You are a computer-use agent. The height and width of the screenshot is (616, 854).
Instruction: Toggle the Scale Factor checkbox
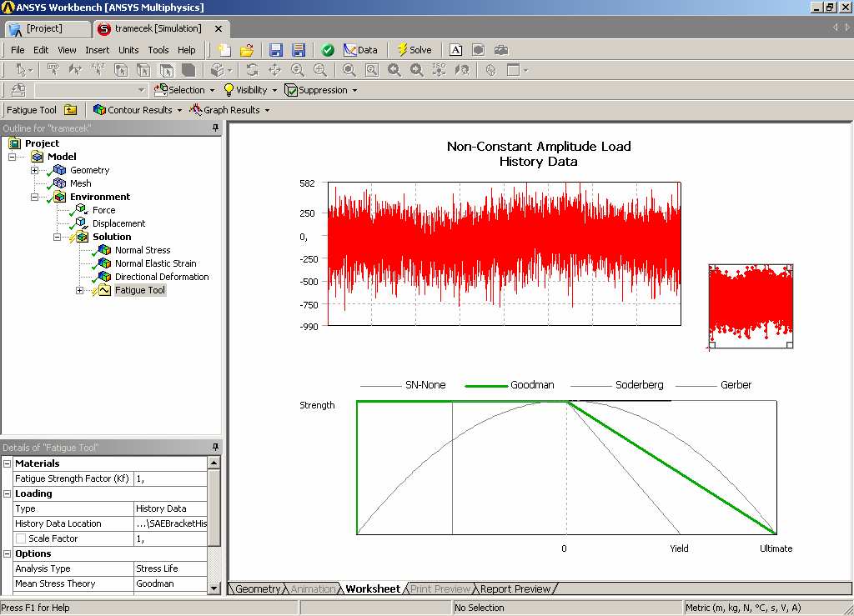tap(21, 538)
